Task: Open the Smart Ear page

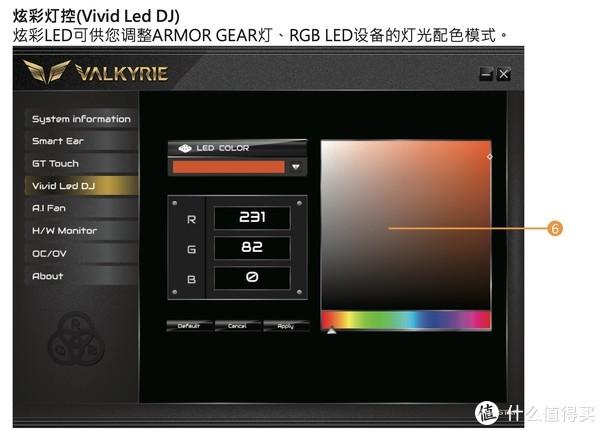Action: [x=81, y=141]
